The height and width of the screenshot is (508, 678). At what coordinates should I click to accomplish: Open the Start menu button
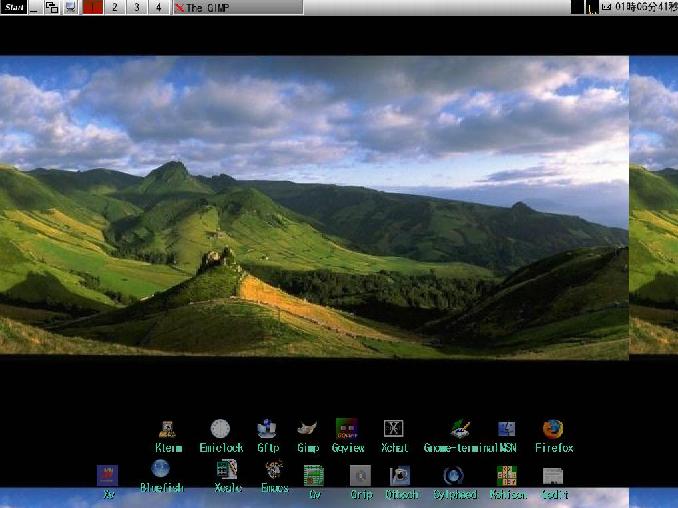point(14,7)
